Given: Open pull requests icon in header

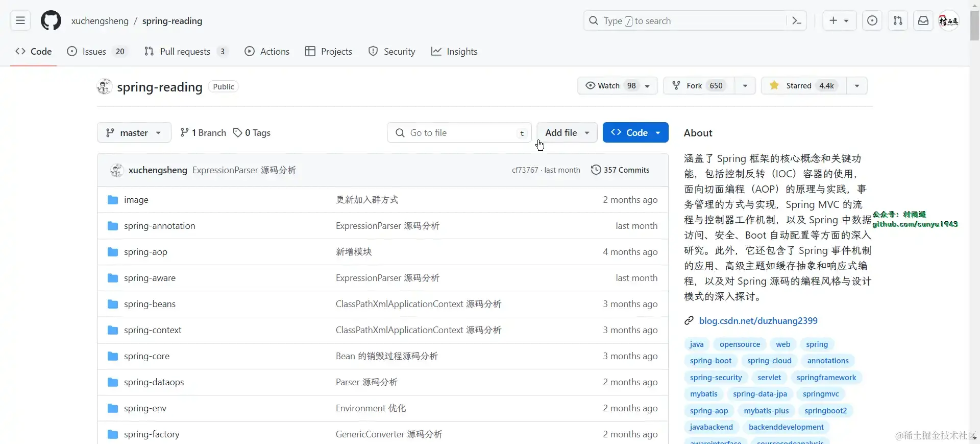Looking at the screenshot, I should click(x=898, y=21).
